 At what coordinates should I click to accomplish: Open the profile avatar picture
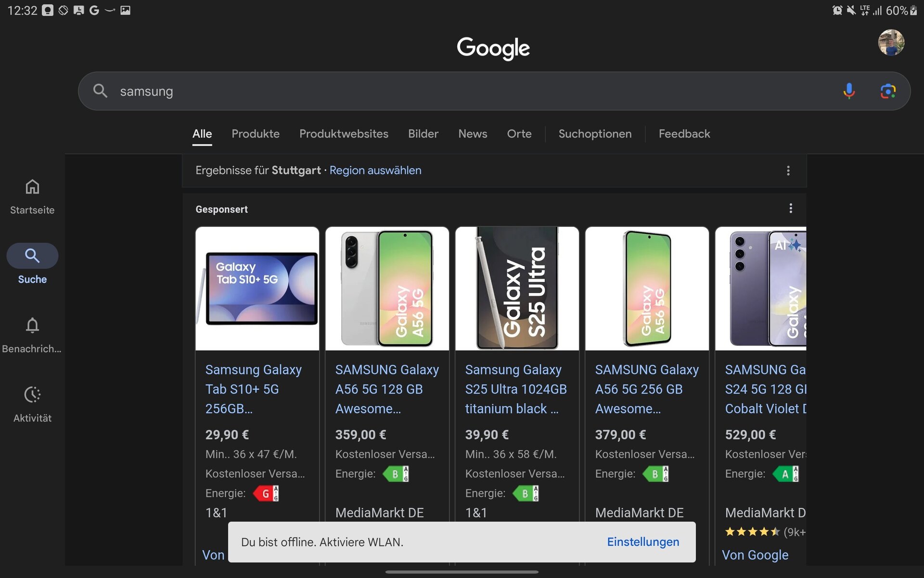(x=891, y=42)
